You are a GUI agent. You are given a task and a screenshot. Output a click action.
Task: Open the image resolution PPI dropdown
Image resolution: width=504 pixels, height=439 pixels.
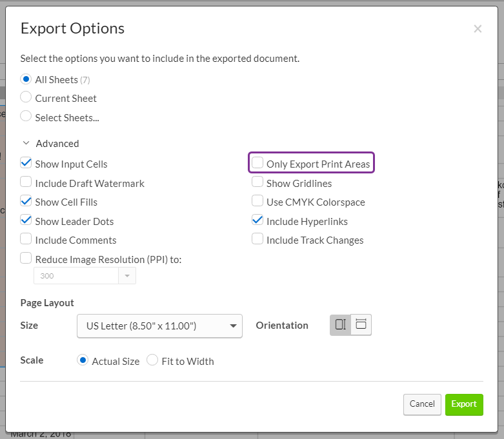126,275
